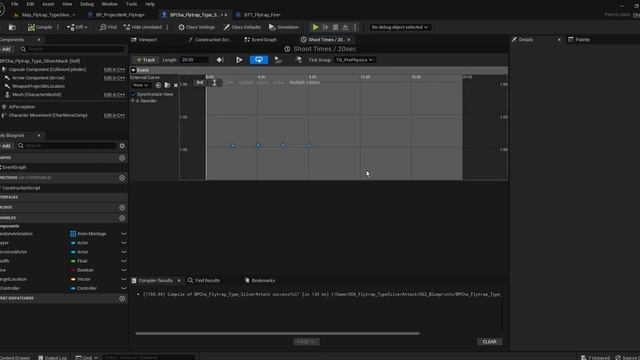Click plus icon on Macros section
The image size is (640, 360).
122,207
